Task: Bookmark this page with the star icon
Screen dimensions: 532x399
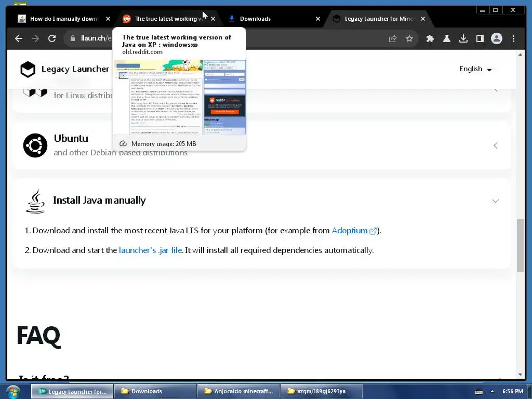Action: coord(409,38)
